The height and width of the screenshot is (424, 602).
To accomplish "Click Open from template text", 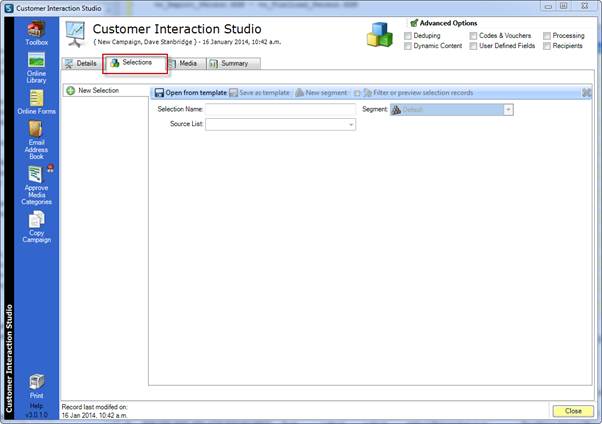I will point(196,93).
